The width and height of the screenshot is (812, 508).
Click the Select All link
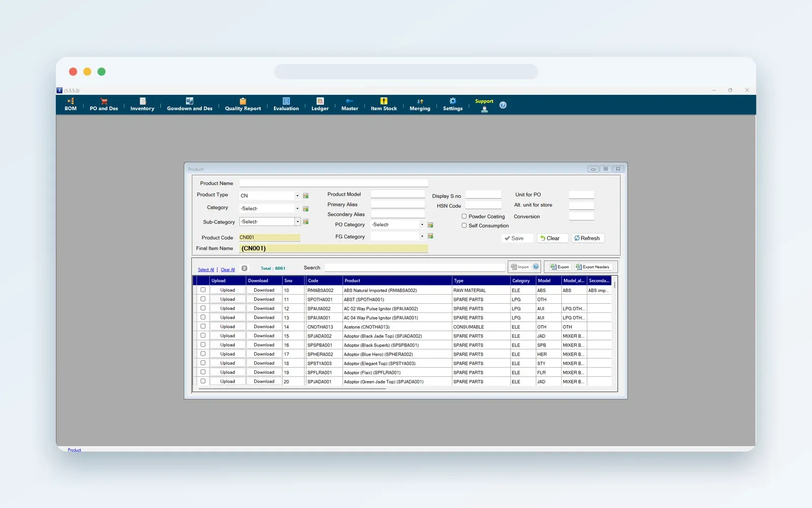(206, 270)
